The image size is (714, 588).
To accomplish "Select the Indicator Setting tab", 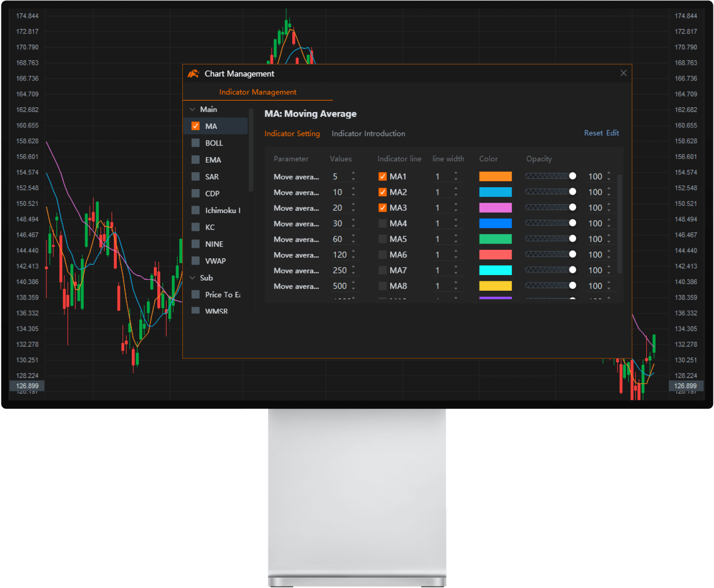I will pyautogui.click(x=292, y=134).
